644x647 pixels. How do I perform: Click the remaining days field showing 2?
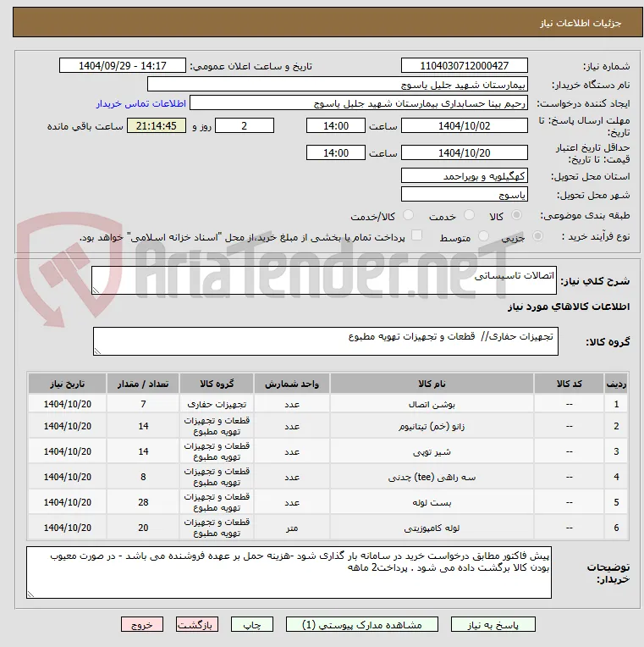245,125
